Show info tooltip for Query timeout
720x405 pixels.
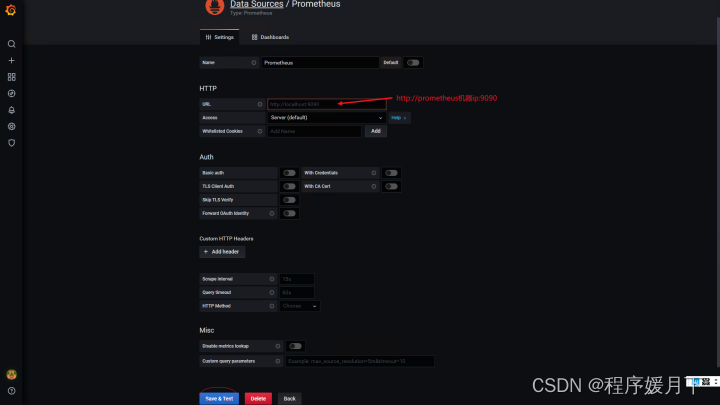tap(271, 292)
